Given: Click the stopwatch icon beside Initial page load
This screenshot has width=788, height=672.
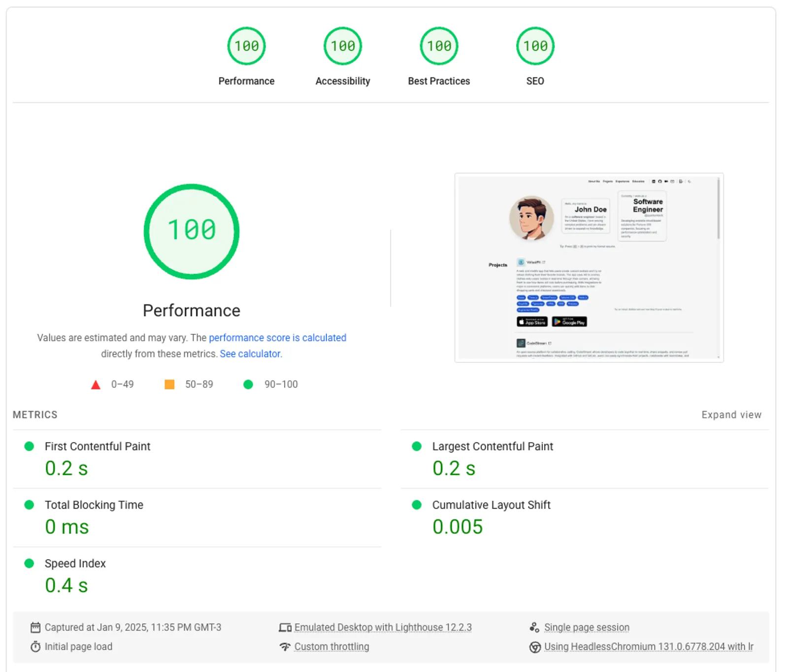Looking at the screenshot, I should tap(35, 646).
